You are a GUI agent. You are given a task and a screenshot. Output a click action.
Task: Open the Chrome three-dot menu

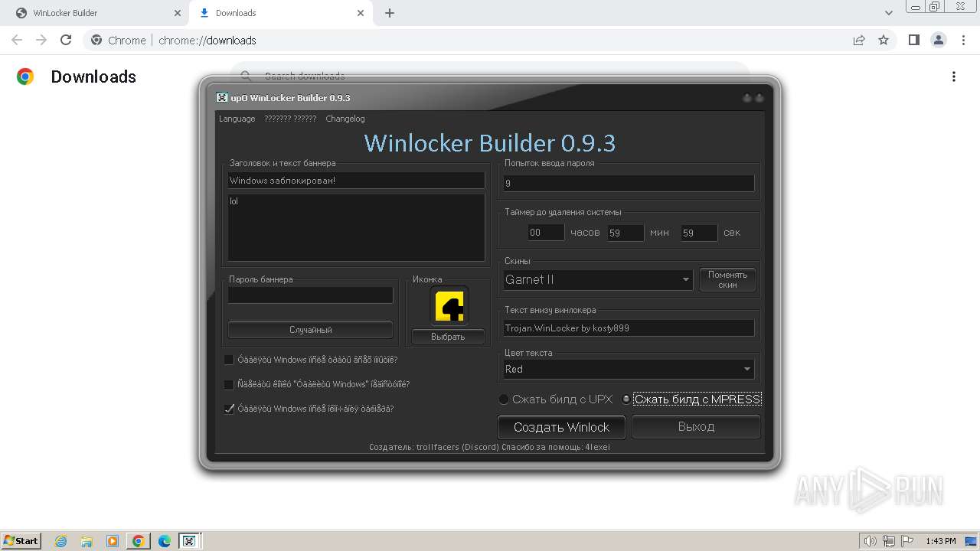[963, 40]
